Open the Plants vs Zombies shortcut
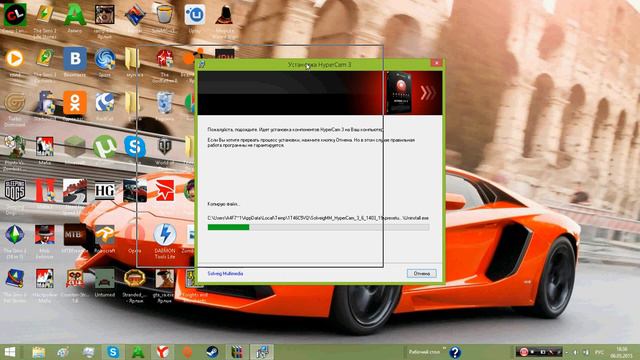Screen dimensions: 640x360 point(15,147)
